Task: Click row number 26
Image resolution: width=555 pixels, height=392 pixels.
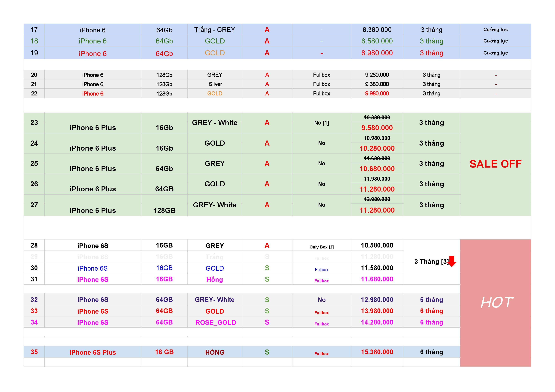Action: pos(34,184)
